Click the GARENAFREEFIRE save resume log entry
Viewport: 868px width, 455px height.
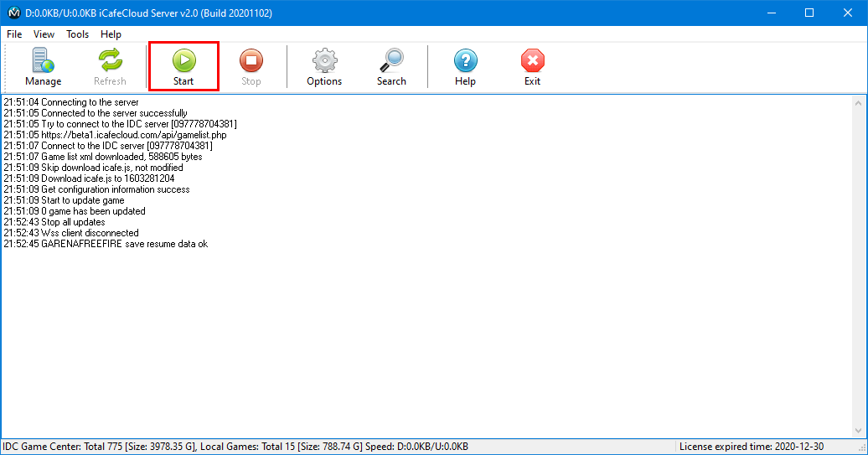106,244
